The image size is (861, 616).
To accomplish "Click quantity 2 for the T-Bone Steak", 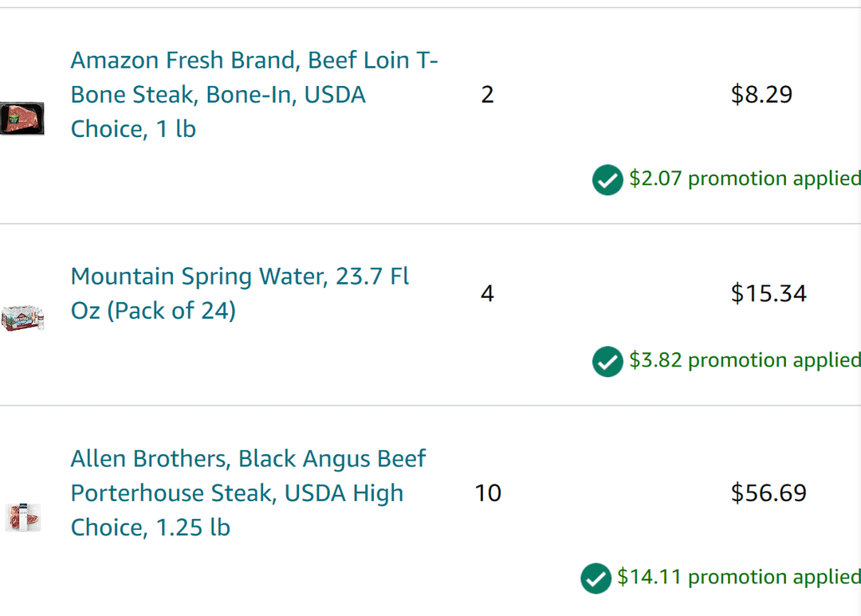I will pyautogui.click(x=487, y=94).
